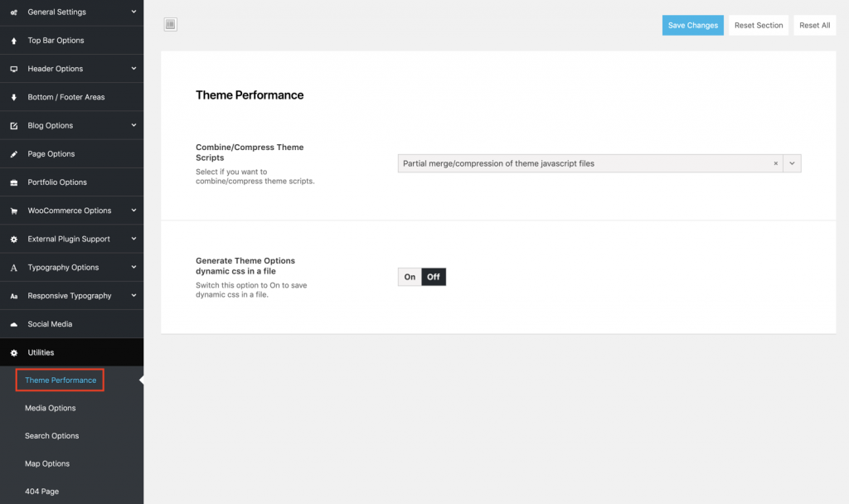Click the Social Media cloud icon
Image resolution: width=849 pixels, height=504 pixels.
pos(13,324)
